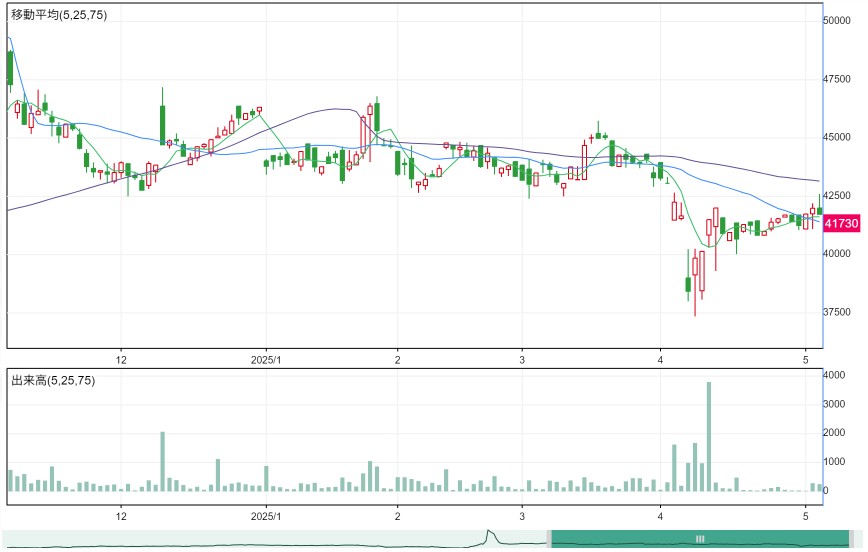Image resolution: width=868 pixels, height=552 pixels.
Task: Click the right handle of the range navigator
Action: [851, 539]
